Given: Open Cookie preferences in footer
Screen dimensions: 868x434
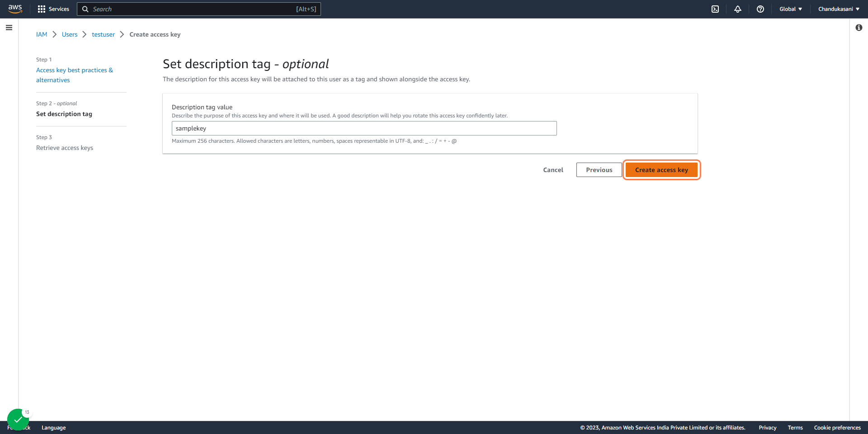Looking at the screenshot, I should [x=837, y=428].
